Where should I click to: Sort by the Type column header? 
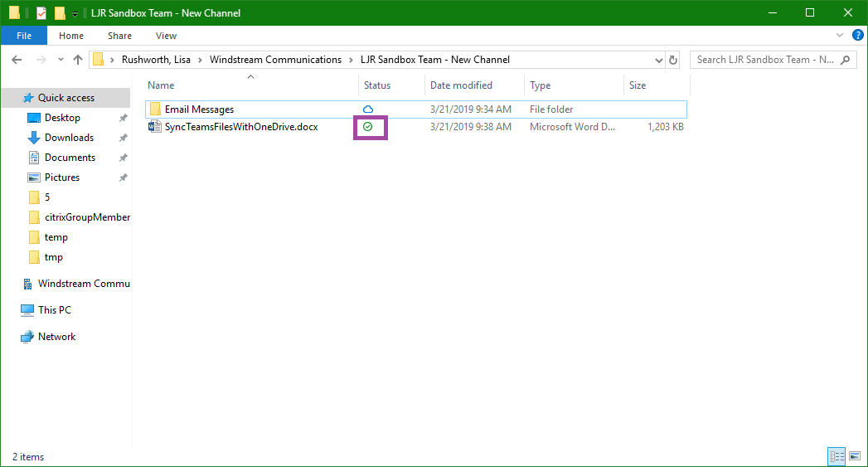[574, 85]
